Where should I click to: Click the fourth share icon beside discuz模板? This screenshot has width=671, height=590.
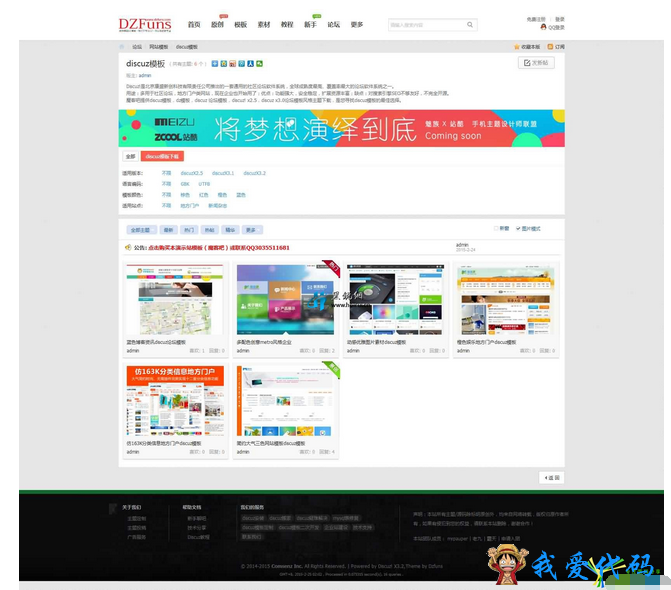tap(242, 64)
